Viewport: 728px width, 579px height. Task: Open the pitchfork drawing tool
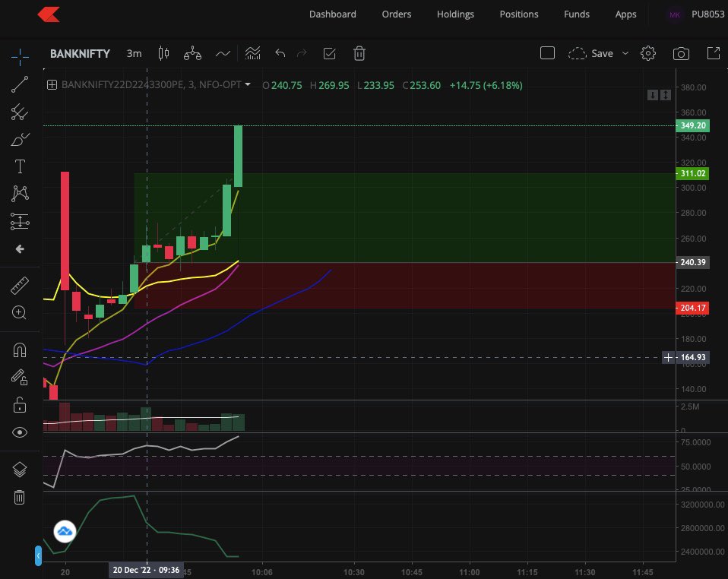pos(20,112)
